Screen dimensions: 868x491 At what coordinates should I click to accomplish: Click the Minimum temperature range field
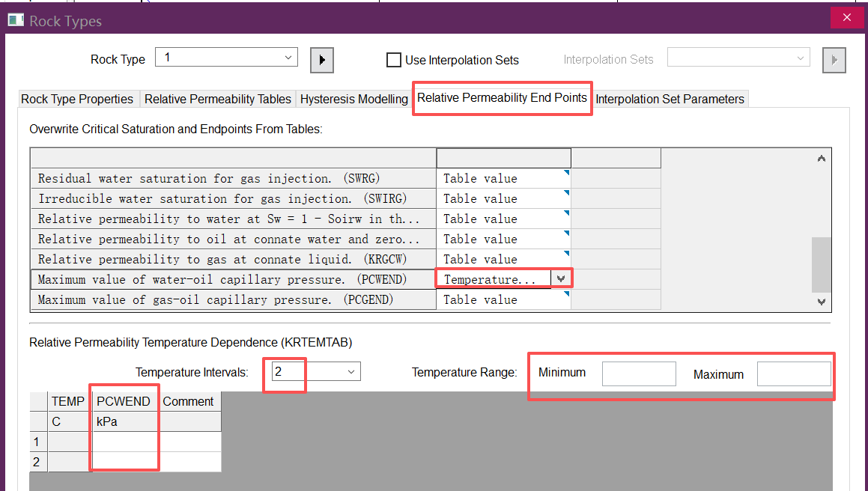[639, 373]
